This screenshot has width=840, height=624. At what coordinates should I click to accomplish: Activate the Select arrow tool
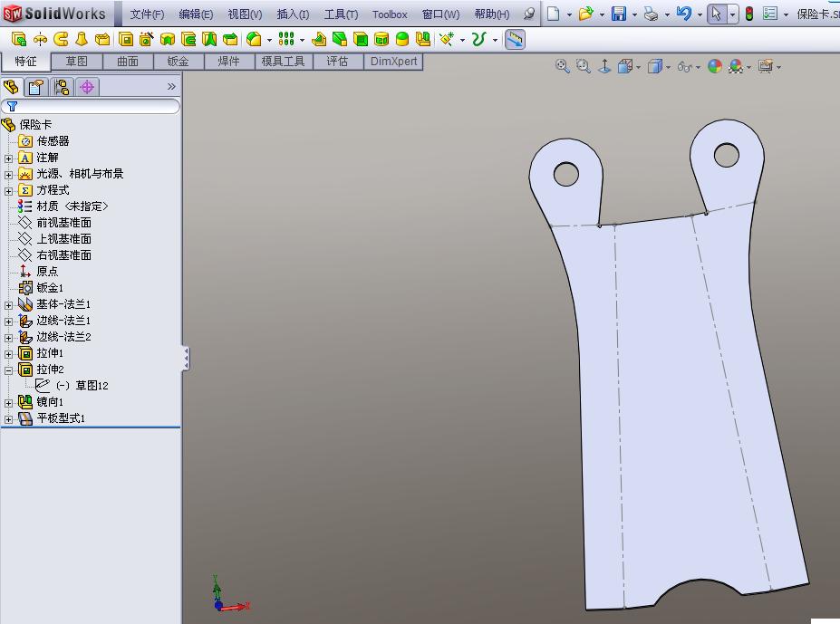[717, 14]
